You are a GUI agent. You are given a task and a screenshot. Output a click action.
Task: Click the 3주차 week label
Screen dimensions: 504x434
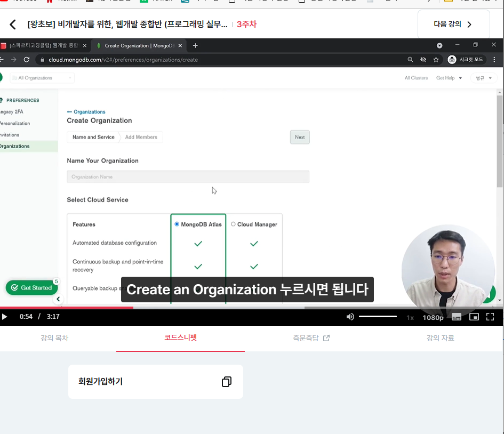coord(246,25)
